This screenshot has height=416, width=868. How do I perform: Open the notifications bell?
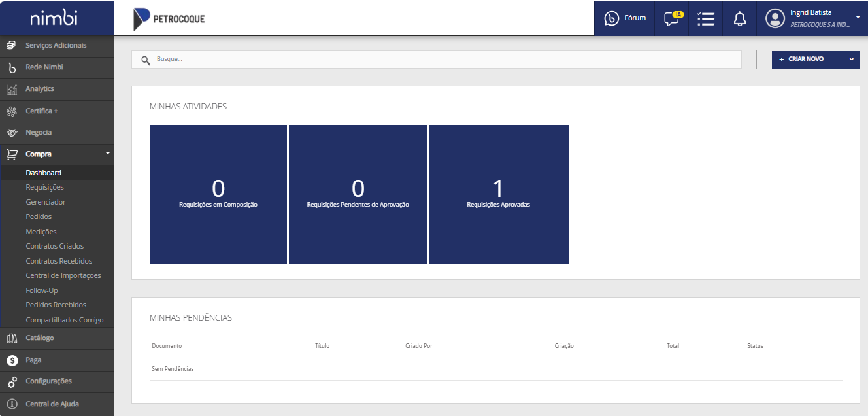(740, 18)
